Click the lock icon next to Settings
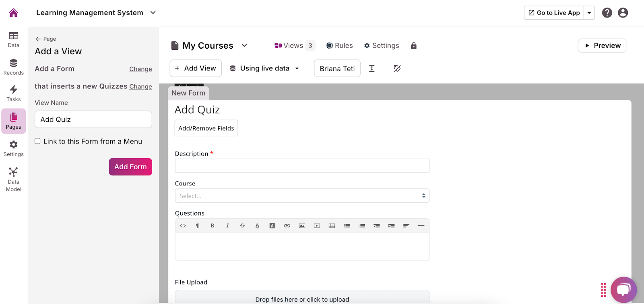644x304 pixels. tap(413, 46)
